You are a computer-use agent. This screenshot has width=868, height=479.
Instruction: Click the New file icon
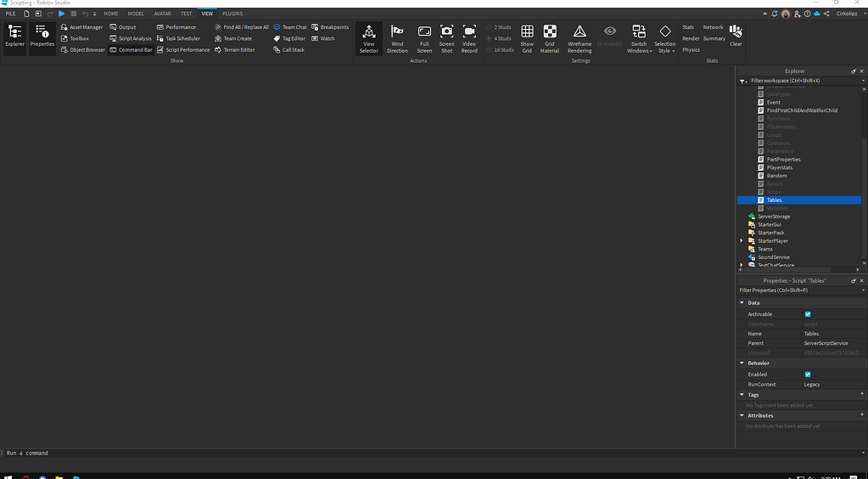point(26,14)
